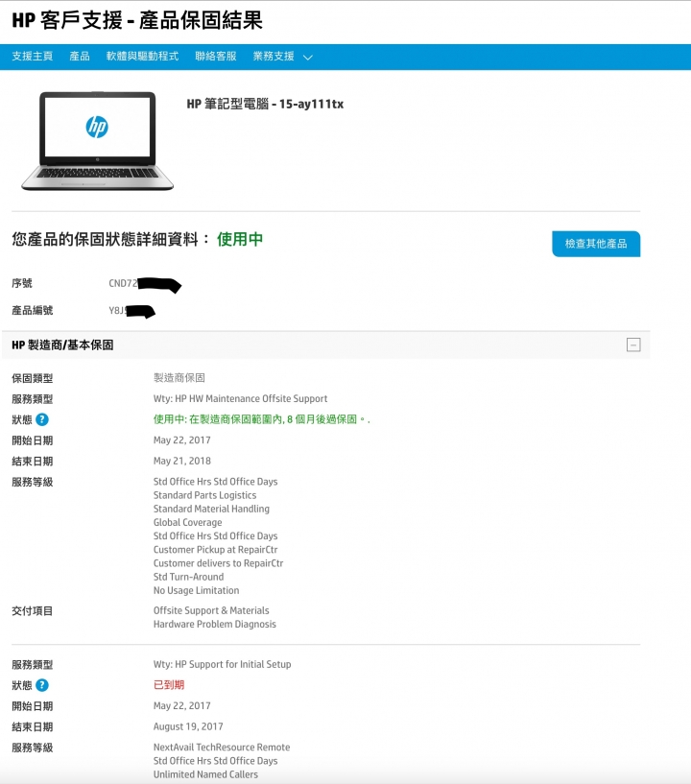Click the Standard Material Handling entry
This screenshot has width=691, height=784.
point(211,509)
